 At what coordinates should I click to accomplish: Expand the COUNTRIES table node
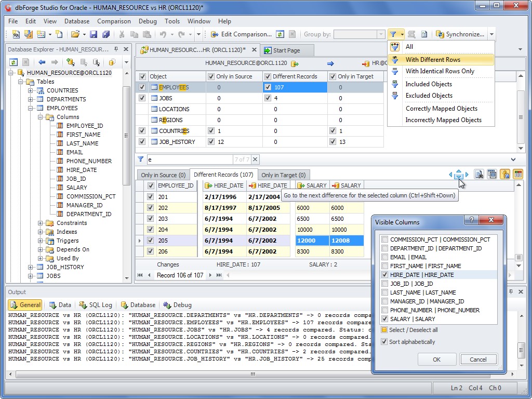tap(31, 90)
